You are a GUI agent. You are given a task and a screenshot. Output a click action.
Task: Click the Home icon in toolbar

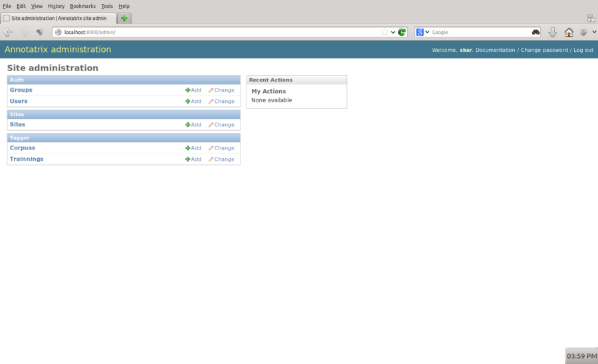(569, 32)
